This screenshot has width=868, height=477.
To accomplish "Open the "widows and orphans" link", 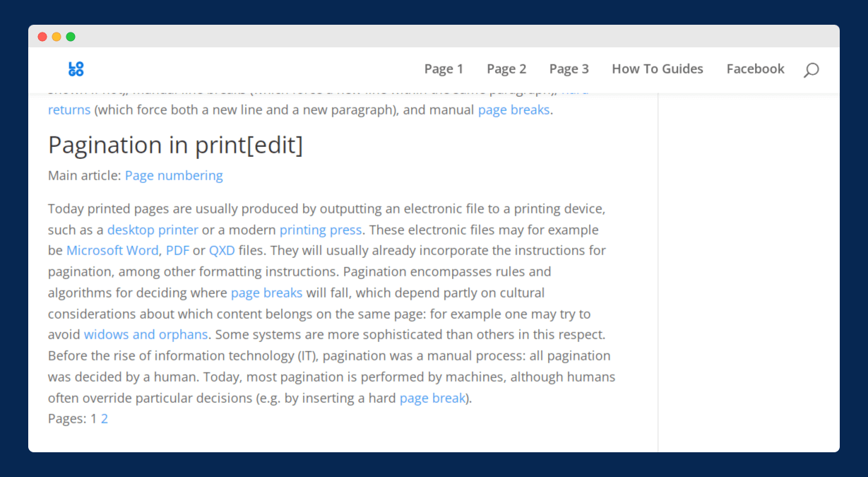I will point(145,334).
